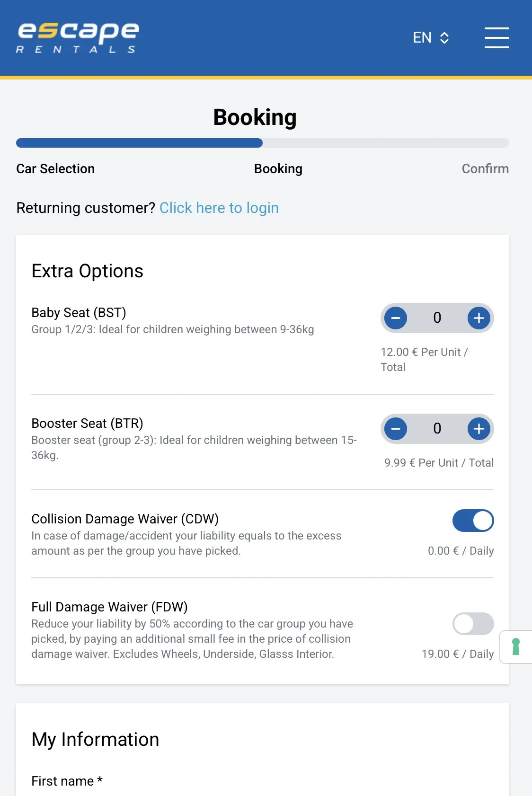Click the Escape Rentals logo
Image resolution: width=532 pixels, height=796 pixels.
click(78, 38)
